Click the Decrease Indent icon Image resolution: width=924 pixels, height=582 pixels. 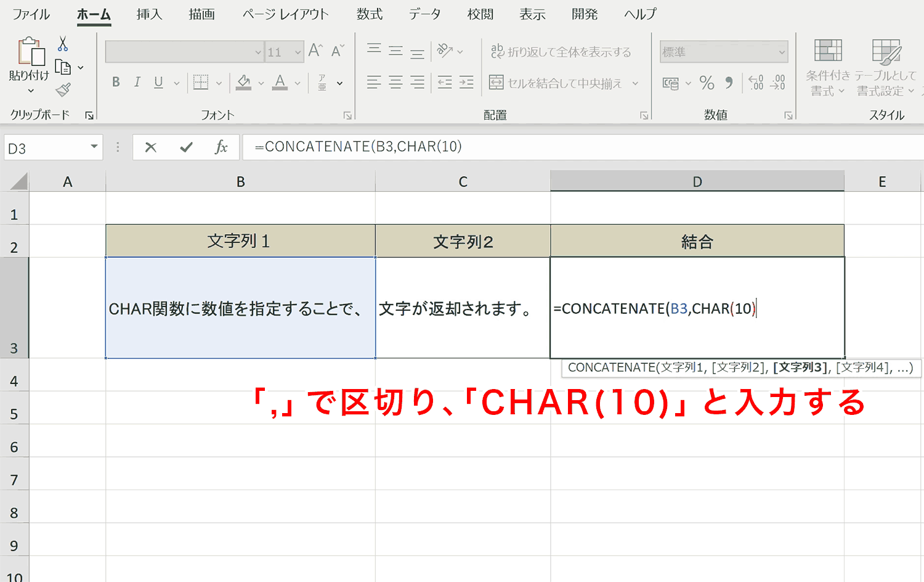(x=445, y=82)
